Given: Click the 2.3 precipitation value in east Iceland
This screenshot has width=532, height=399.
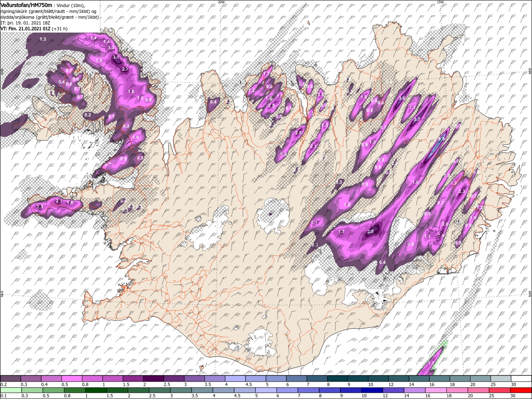Looking at the screenshot, I should coord(461,191).
